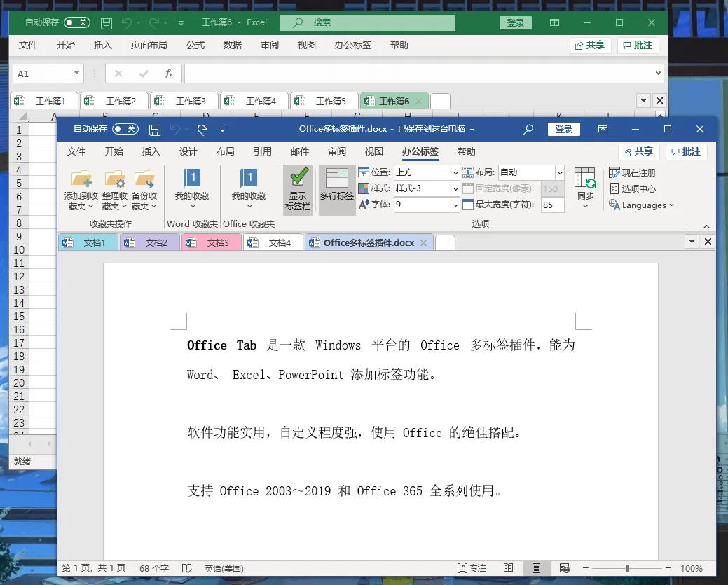Click Save icon in Word title bar
The width and height of the screenshot is (728, 585).
(155, 130)
